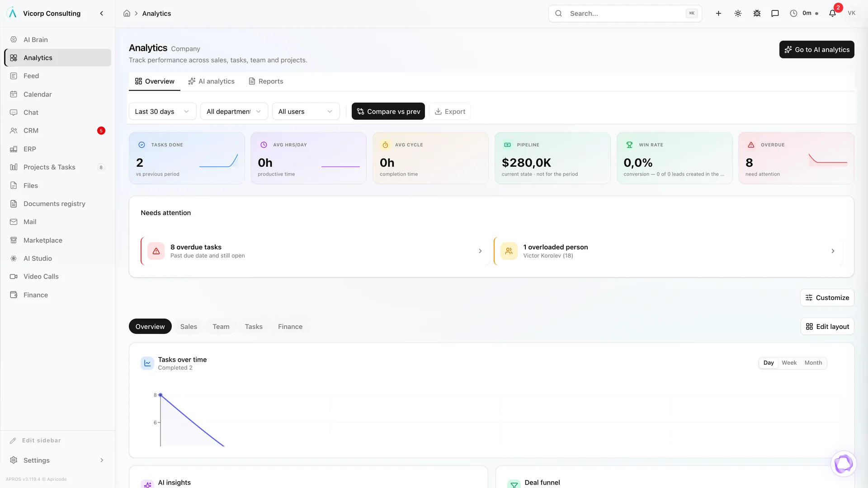Open messages icon in top bar
Image resolution: width=868 pixels, height=488 pixels.
[775, 14]
